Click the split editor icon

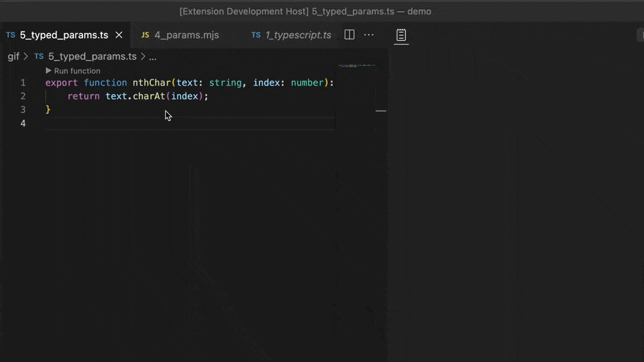349,35
